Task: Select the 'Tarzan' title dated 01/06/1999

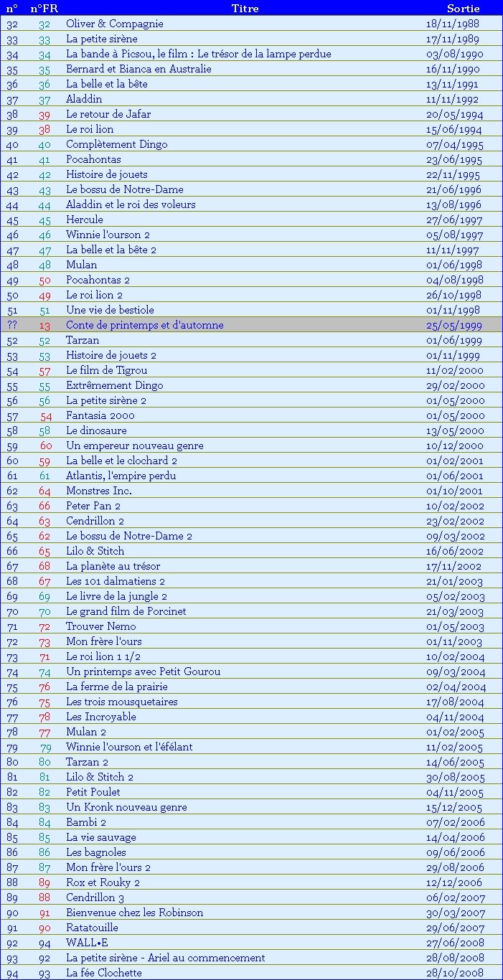Action: (83, 340)
